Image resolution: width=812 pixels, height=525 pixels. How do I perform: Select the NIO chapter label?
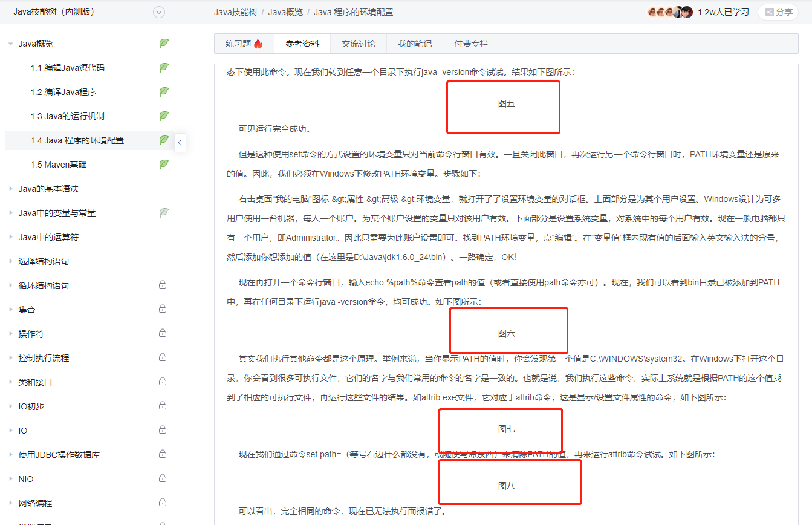26,479
